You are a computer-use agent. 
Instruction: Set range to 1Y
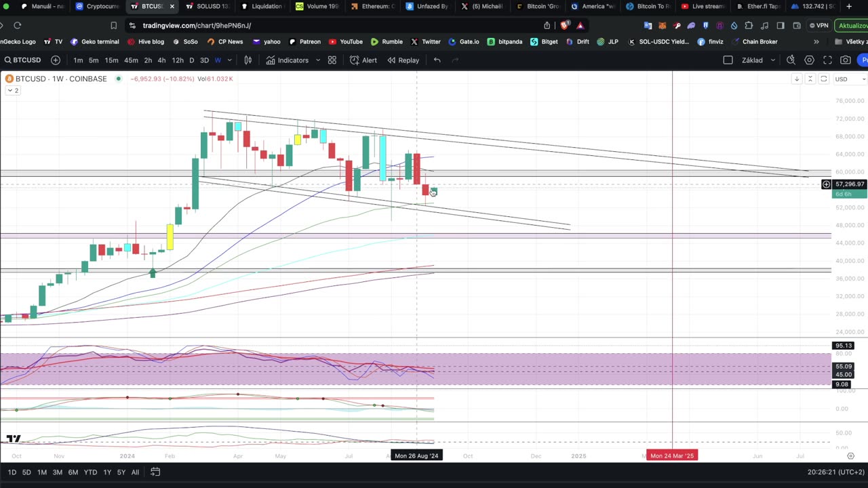click(107, 472)
